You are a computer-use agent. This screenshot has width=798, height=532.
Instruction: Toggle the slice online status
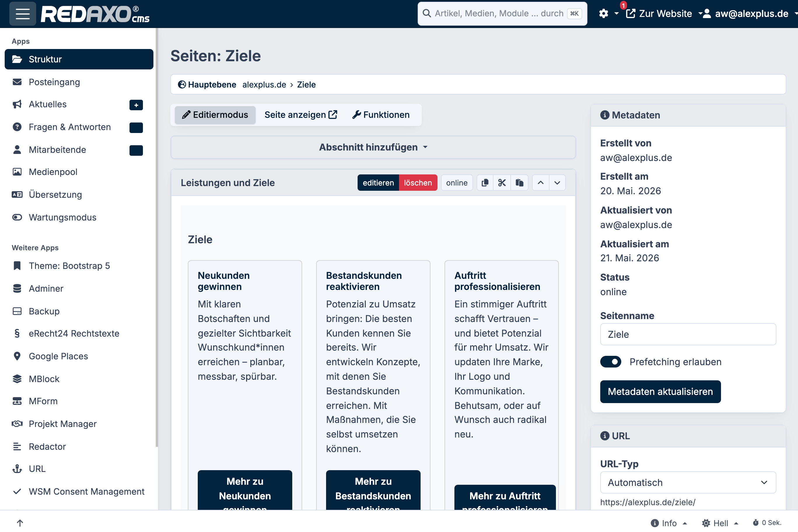[x=457, y=183]
